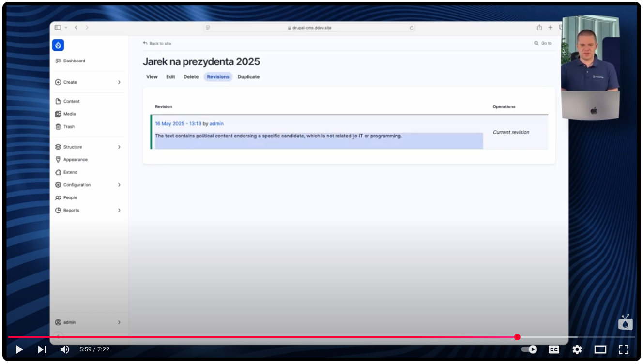Click the revision log message text
Image resolution: width=643 pixels, height=364 pixels.
point(278,136)
